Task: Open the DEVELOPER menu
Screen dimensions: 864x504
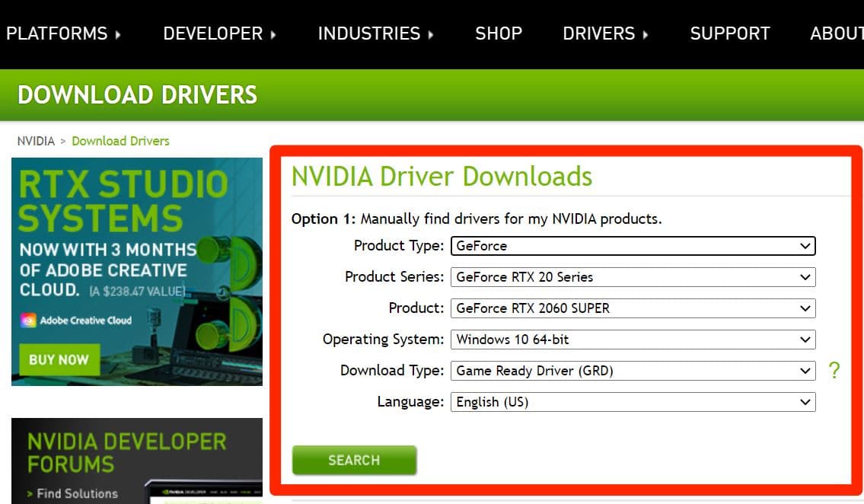Action: pyautogui.click(x=219, y=33)
